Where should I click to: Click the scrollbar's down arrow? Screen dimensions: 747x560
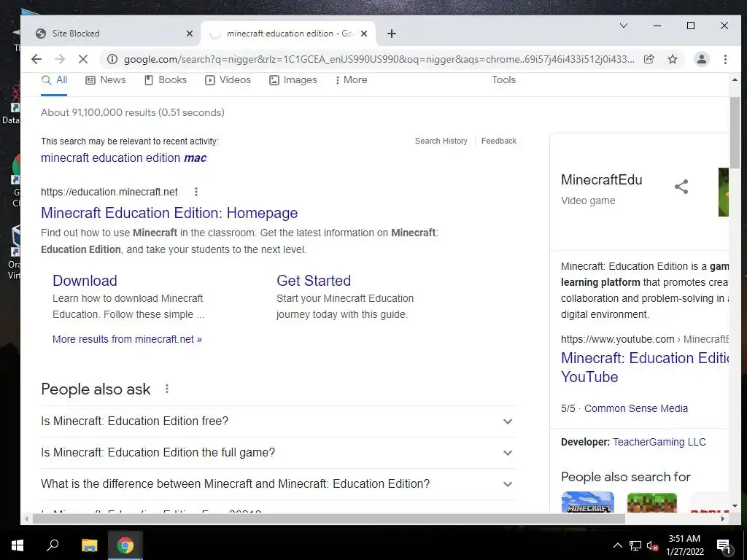[734, 506]
